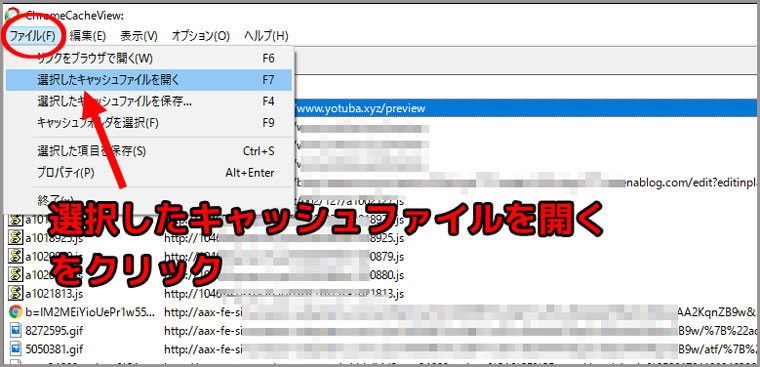Select the file name a1021813.js
Image resolution: width=760 pixels, height=367 pixels.
pyautogui.click(x=55, y=293)
